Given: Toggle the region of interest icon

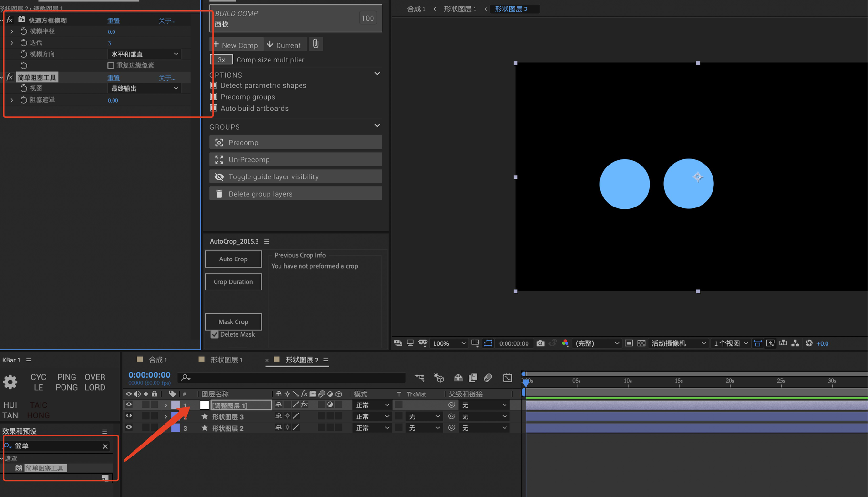Looking at the screenshot, I should tap(629, 343).
